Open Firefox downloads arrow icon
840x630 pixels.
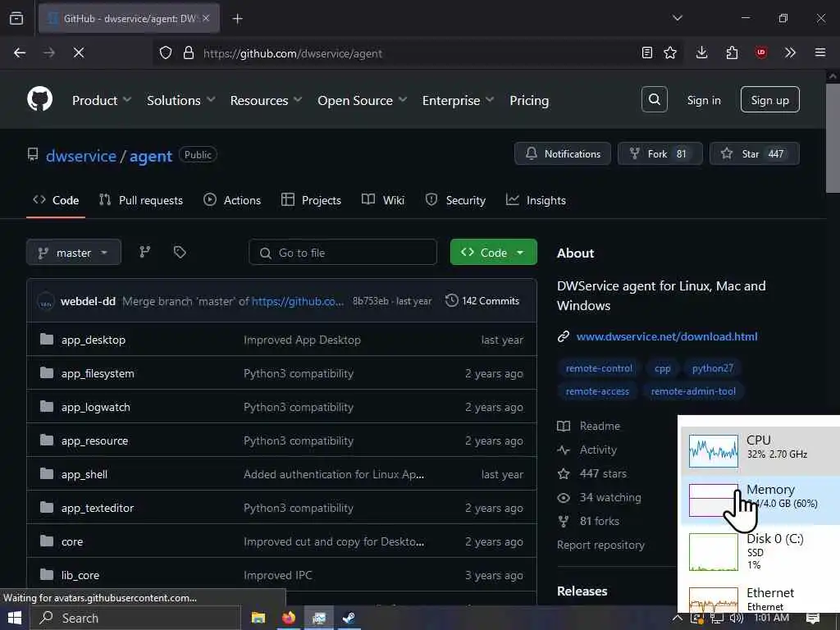click(701, 52)
